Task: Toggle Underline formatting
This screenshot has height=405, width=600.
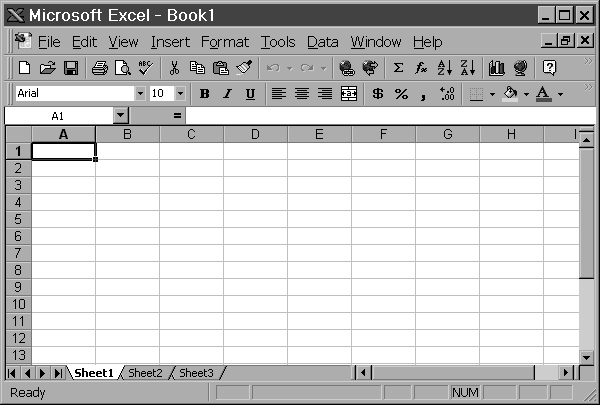Action: click(250, 94)
